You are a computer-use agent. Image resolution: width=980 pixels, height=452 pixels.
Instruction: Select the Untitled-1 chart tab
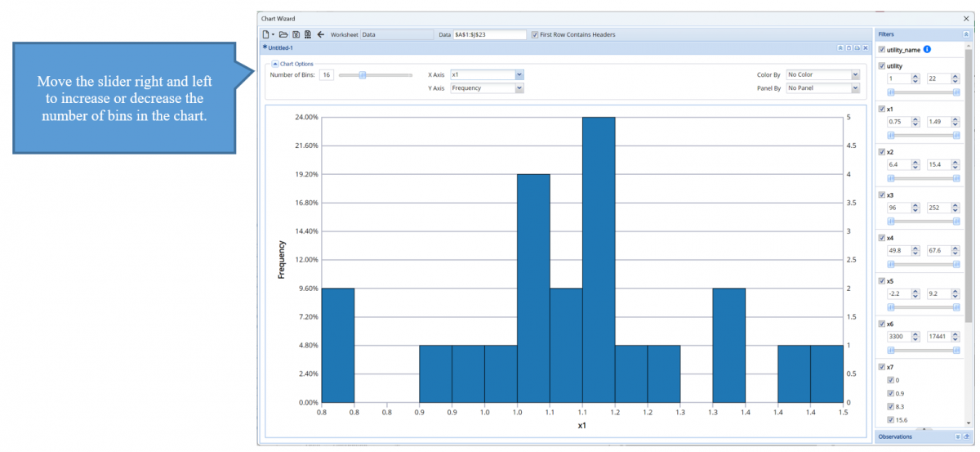click(280, 48)
